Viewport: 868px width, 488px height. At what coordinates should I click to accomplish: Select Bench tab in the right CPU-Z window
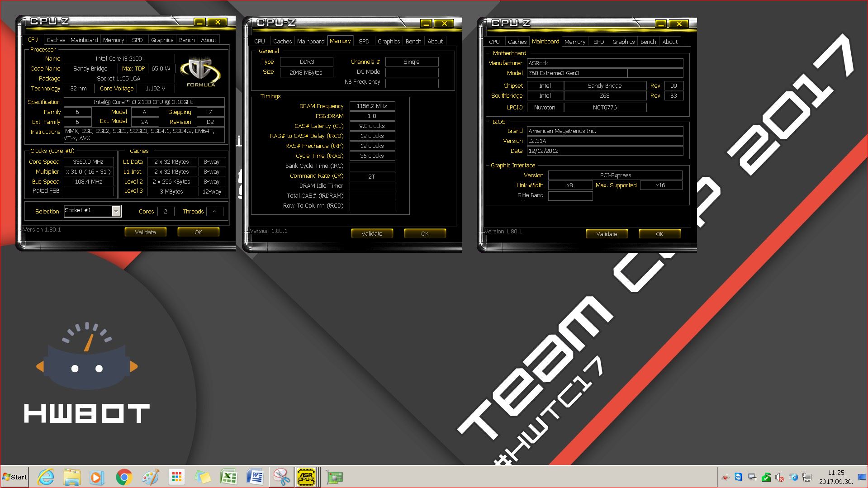[648, 42]
